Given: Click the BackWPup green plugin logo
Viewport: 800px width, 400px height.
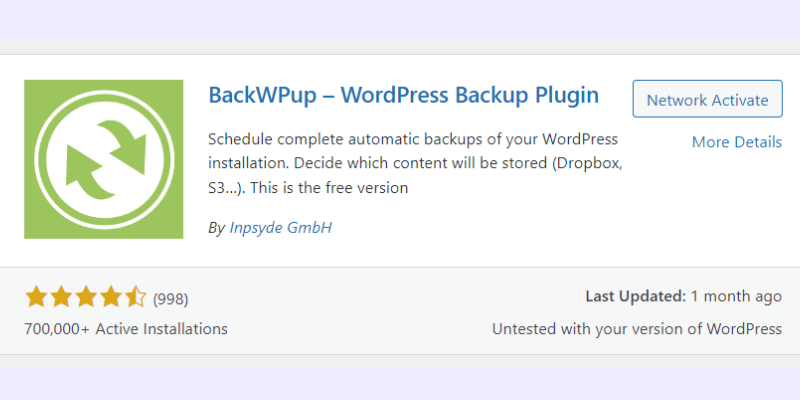Looking at the screenshot, I should click(x=104, y=159).
